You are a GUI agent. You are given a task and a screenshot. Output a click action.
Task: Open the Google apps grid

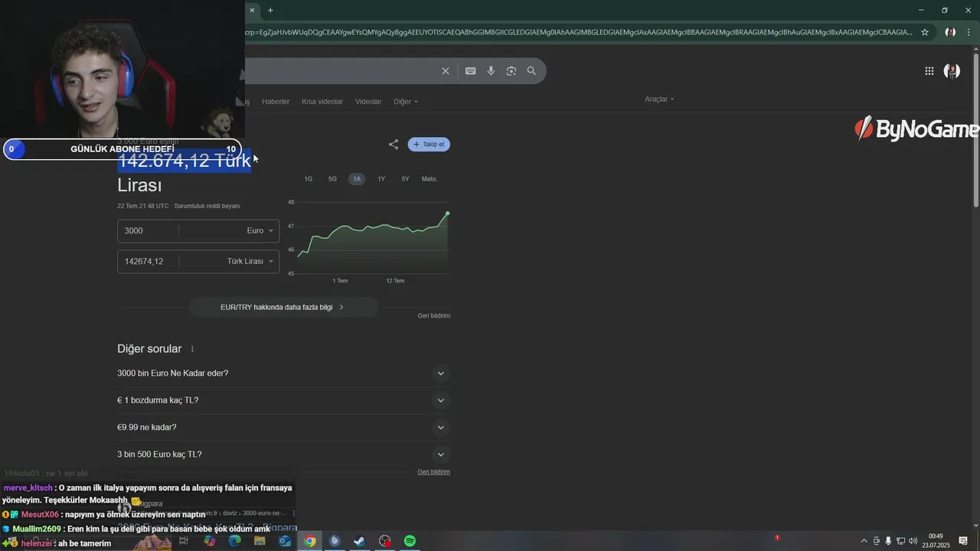(x=929, y=71)
